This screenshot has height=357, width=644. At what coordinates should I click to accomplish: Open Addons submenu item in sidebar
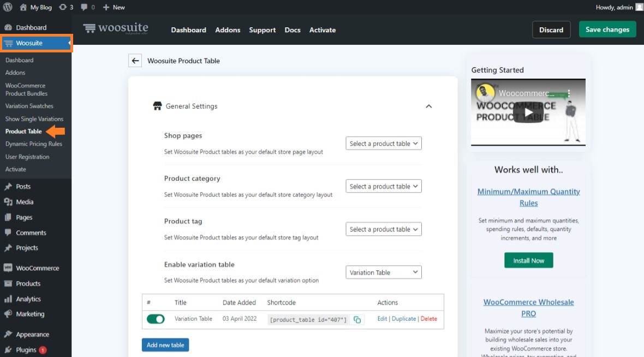tap(15, 73)
